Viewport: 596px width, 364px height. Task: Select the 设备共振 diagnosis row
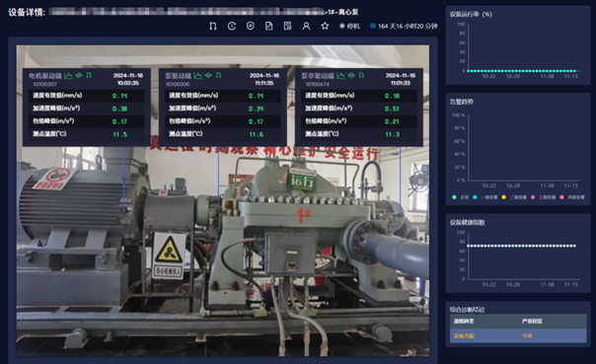(518, 335)
